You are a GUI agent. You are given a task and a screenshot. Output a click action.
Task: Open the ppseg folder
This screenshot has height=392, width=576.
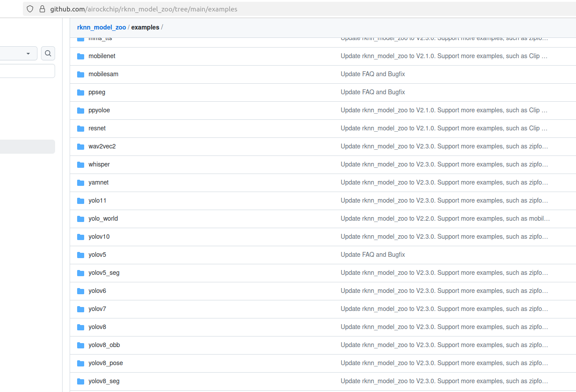97,92
